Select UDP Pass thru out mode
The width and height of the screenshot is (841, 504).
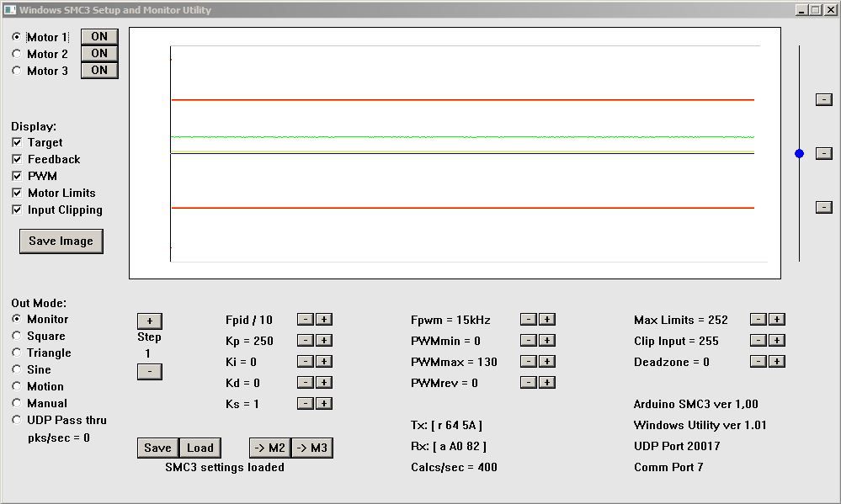tap(17, 420)
